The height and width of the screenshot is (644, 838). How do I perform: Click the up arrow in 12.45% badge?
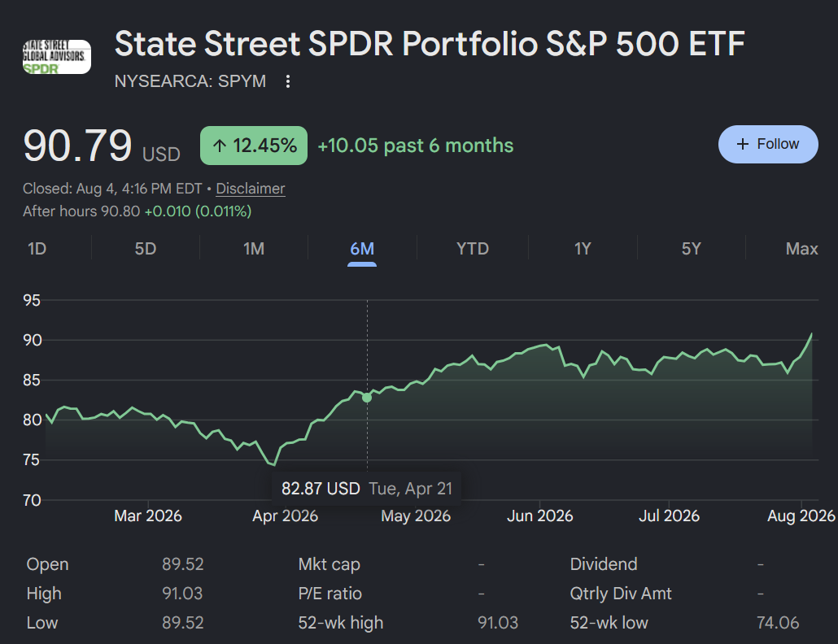coord(220,146)
